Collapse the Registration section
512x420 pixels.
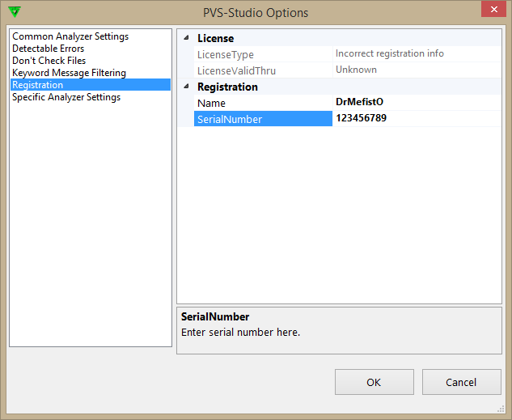point(187,87)
